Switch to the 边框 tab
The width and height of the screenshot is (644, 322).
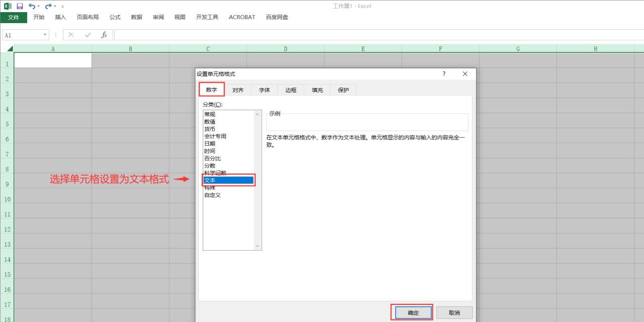pos(291,90)
